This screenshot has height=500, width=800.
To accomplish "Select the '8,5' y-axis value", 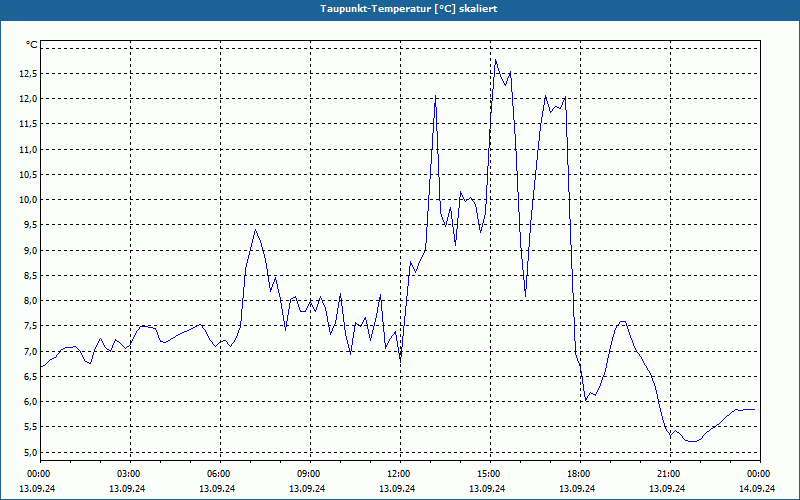I will coord(30,276).
